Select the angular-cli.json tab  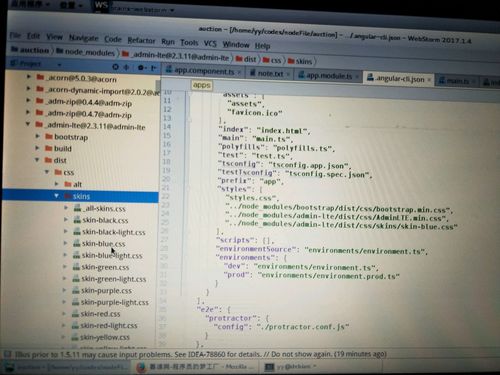(399, 79)
